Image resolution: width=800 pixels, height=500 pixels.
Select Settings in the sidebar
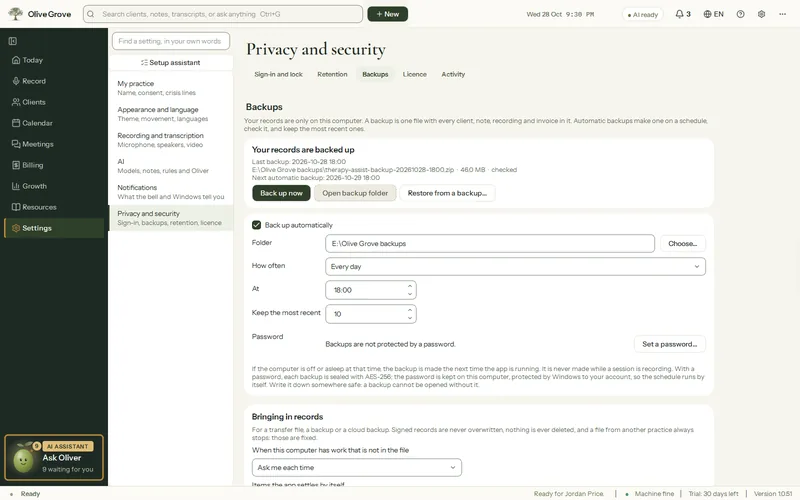pos(54,228)
